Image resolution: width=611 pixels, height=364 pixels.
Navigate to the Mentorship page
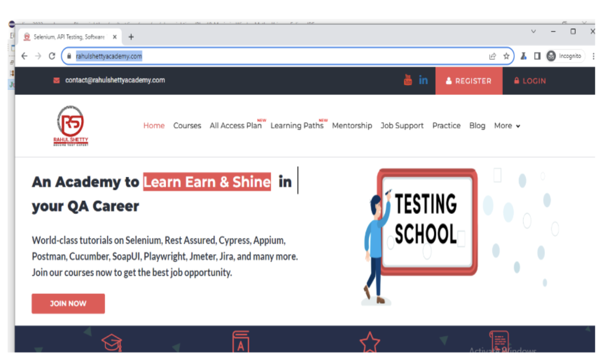tap(352, 126)
